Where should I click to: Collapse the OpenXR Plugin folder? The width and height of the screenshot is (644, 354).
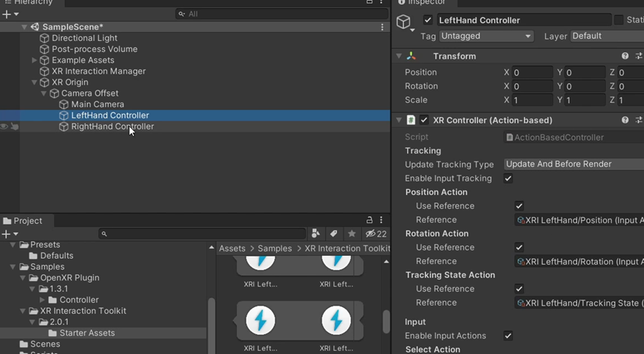tap(22, 278)
